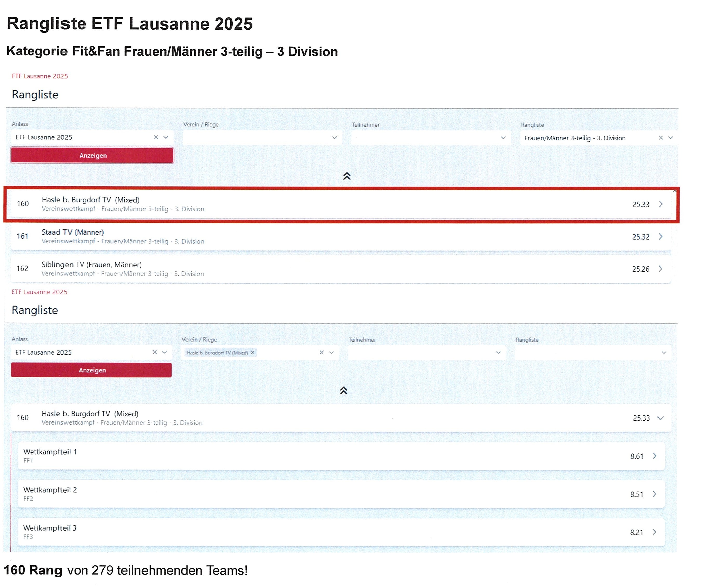The width and height of the screenshot is (701, 588).
Task: Open the lower Anlass dropdown arrow
Action: (165, 352)
